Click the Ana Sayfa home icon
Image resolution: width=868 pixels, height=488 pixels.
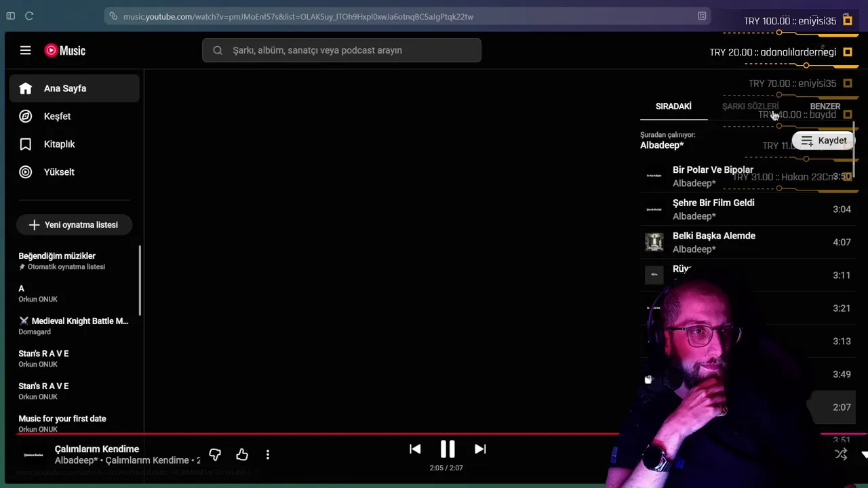click(x=26, y=88)
